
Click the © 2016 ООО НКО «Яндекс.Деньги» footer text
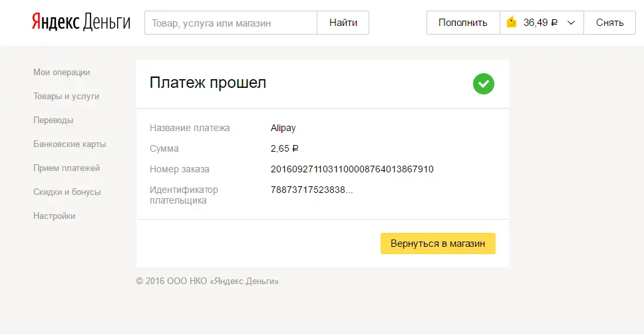coord(208,281)
